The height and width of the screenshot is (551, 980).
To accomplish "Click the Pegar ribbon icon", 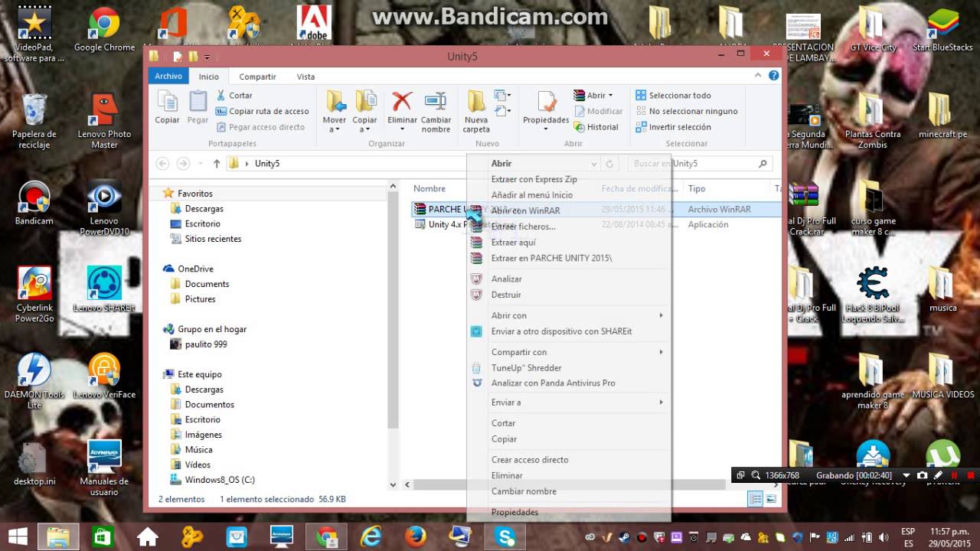I will pos(198,107).
